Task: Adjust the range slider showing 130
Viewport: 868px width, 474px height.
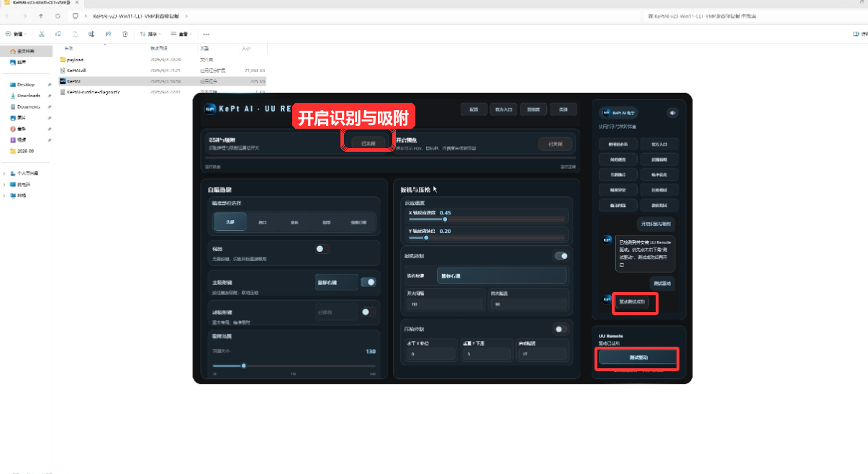Action: (x=294, y=365)
